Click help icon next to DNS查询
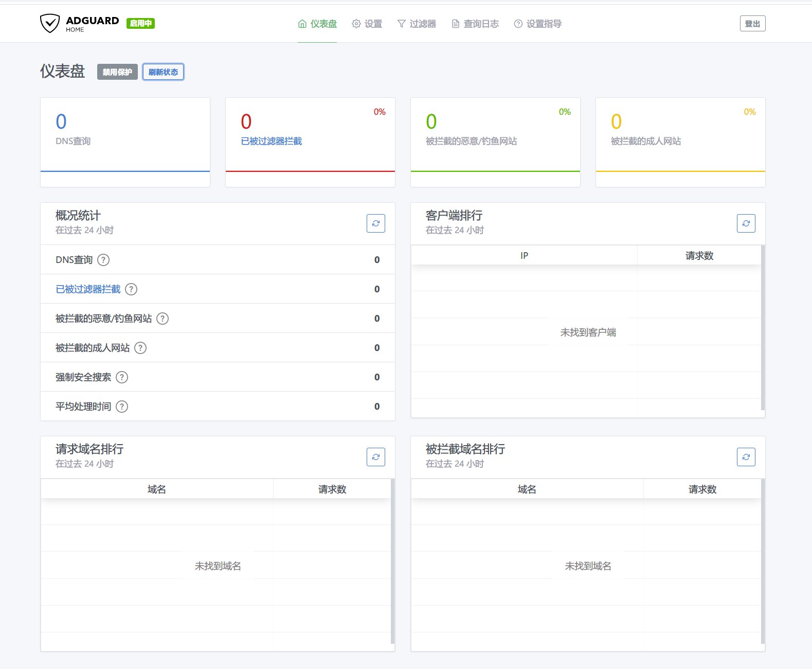812x669 pixels. pos(103,260)
